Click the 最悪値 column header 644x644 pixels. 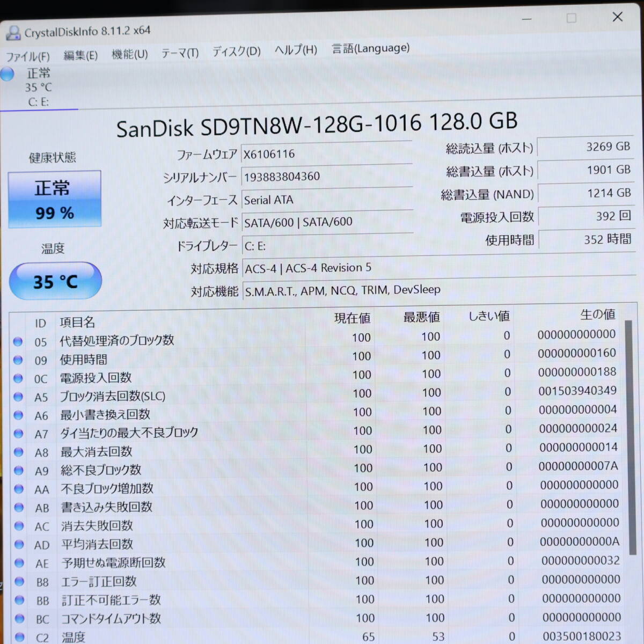421,317
